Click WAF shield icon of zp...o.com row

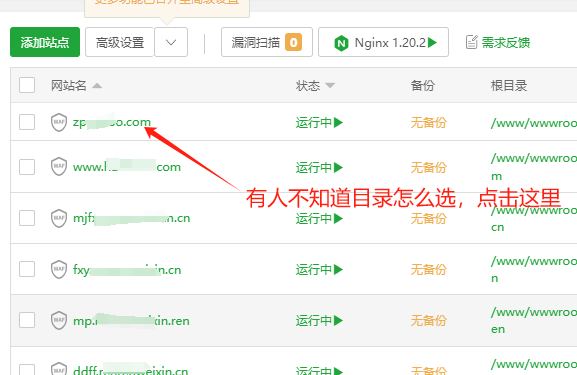[x=59, y=122]
